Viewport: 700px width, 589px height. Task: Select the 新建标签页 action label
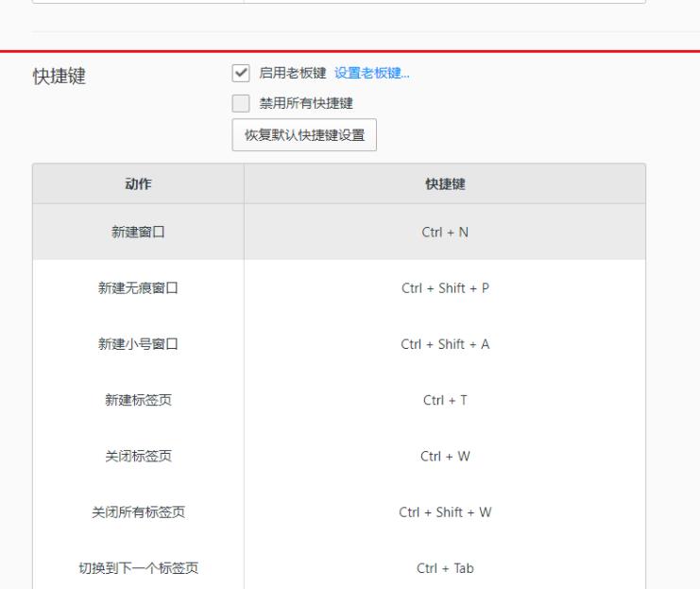point(138,400)
